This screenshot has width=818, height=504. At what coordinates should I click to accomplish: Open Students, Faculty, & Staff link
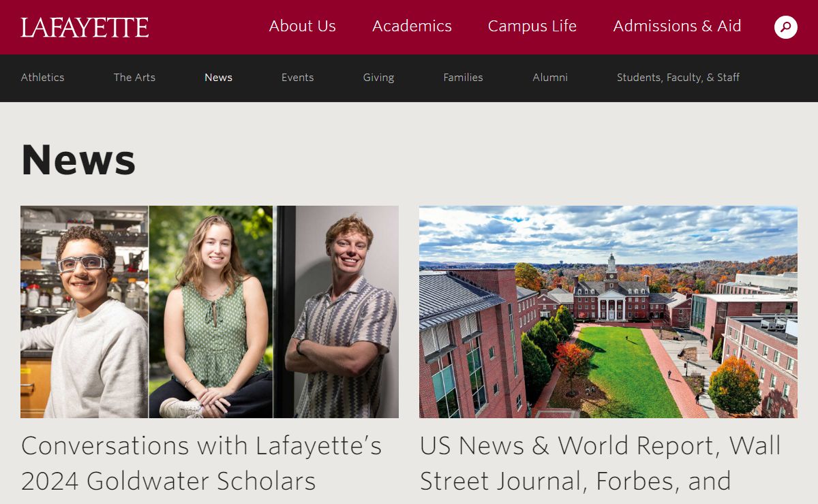[x=678, y=78]
